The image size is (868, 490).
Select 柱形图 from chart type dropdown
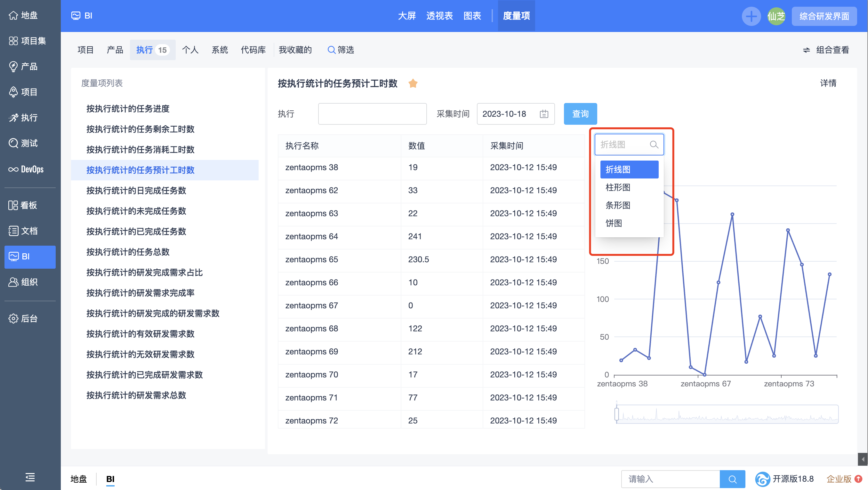point(618,187)
